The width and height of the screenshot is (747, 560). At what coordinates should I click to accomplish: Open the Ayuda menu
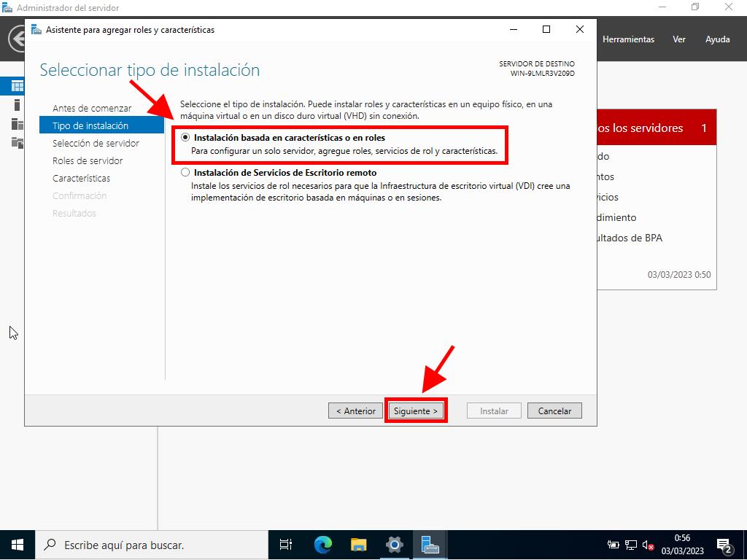click(717, 39)
